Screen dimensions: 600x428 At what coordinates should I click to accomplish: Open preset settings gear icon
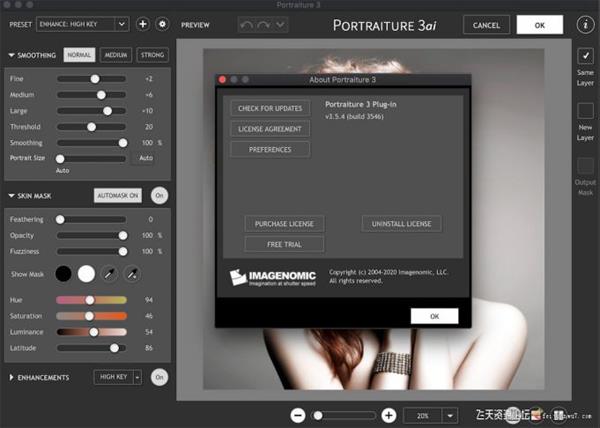162,24
